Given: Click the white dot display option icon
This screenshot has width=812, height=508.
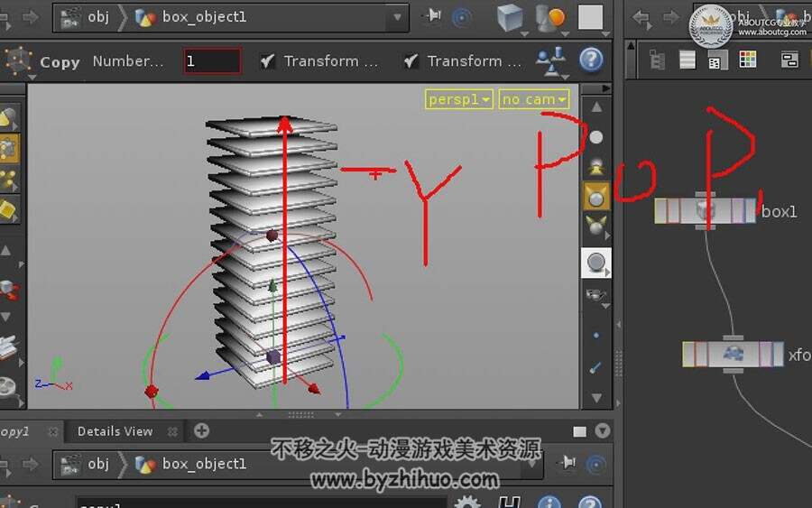Looking at the screenshot, I should [x=596, y=137].
